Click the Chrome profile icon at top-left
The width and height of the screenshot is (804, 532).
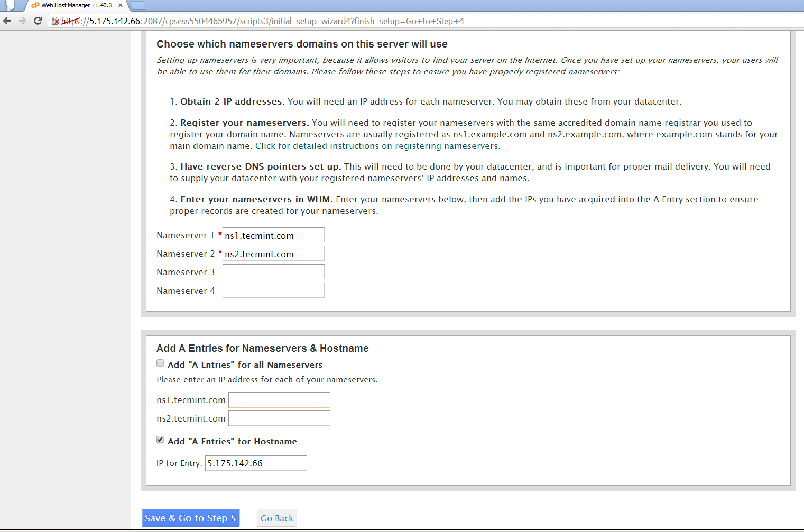(10, 5)
